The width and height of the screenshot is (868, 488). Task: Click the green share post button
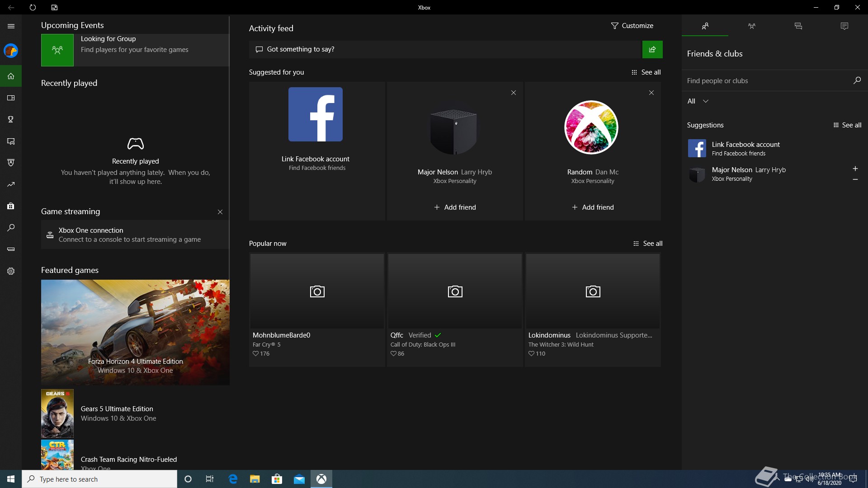[x=652, y=49]
